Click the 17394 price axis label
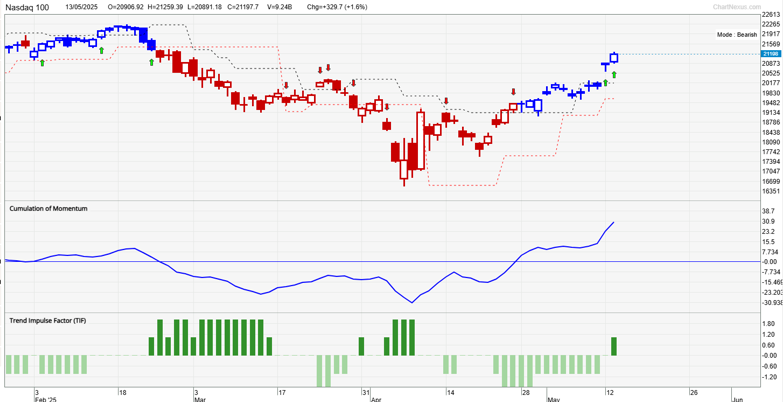This screenshot has height=402, width=783. pyautogui.click(x=771, y=162)
